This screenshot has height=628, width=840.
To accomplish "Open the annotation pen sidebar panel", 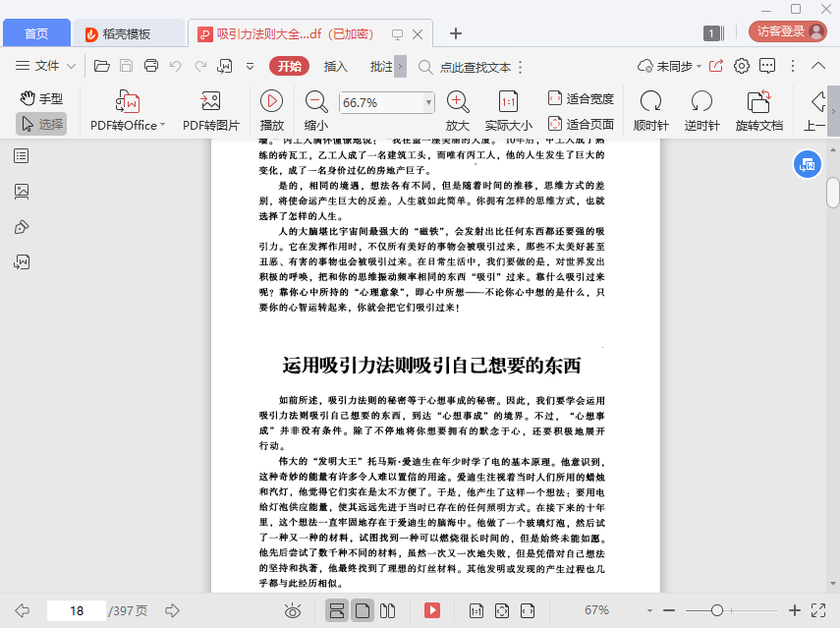I will (22, 227).
